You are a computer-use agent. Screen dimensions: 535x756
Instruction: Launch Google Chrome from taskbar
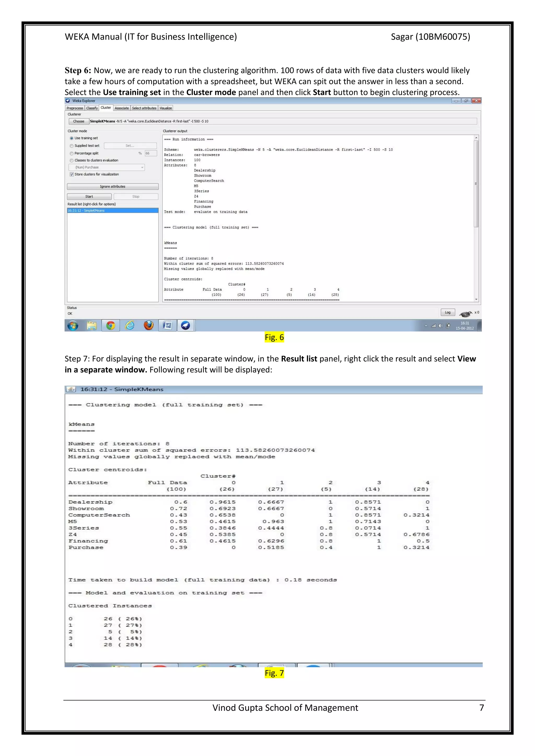point(111,326)
